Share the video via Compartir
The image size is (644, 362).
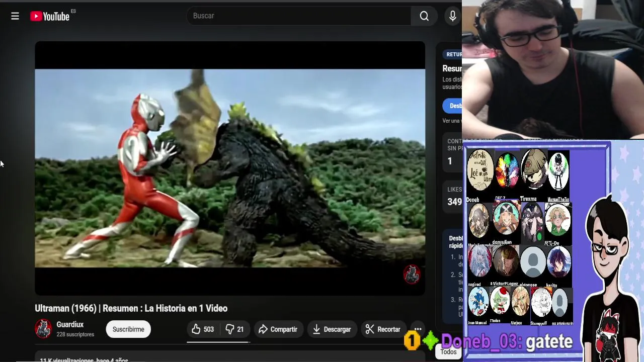(x=278, y=329)
